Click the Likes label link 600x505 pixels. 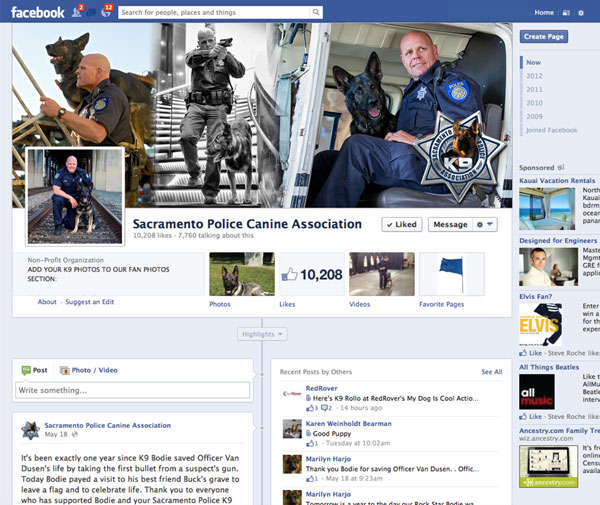click(x=287, y=304)
